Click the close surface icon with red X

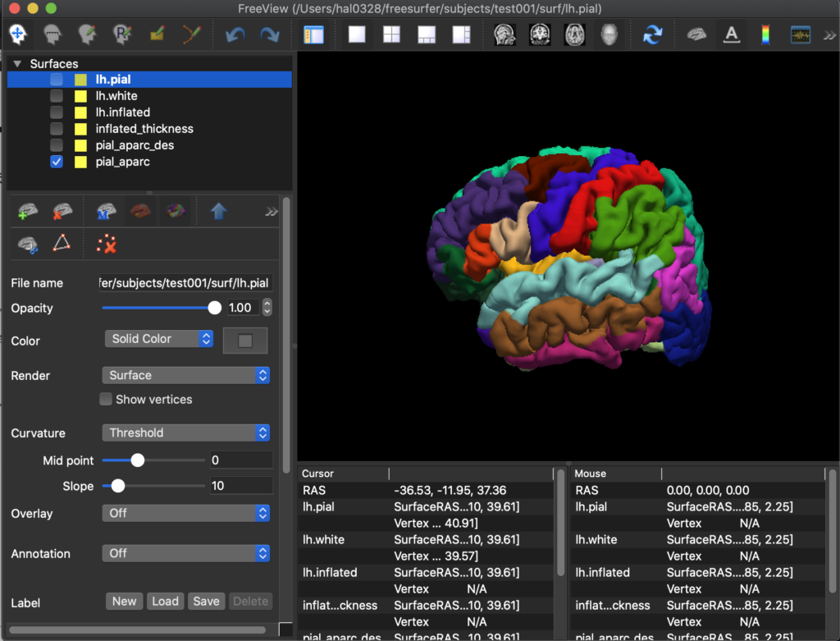(x=62, y=212)
